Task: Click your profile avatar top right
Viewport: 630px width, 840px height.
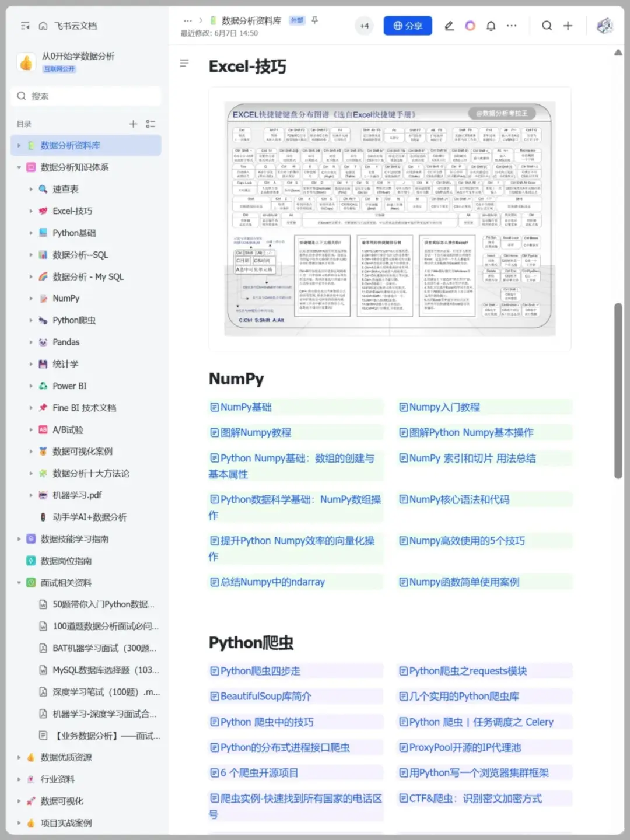Action: click(x=605, y=26)
